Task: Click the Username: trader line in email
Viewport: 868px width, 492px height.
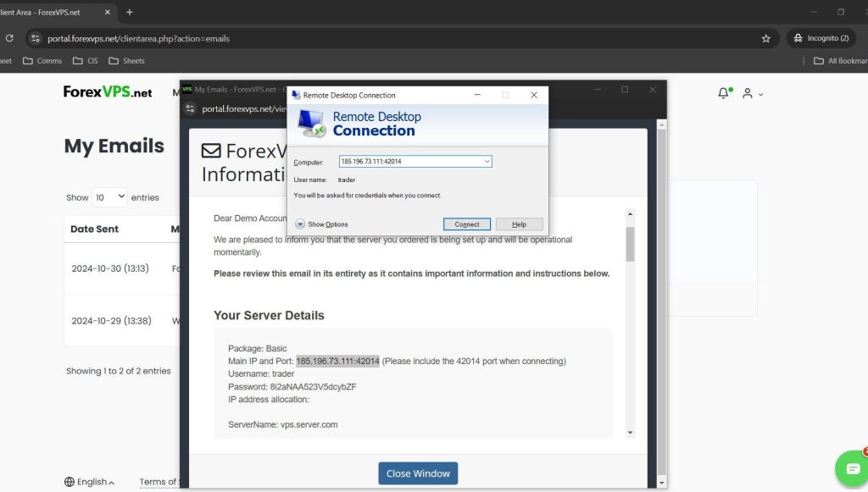Action: [x=261, y=373]
